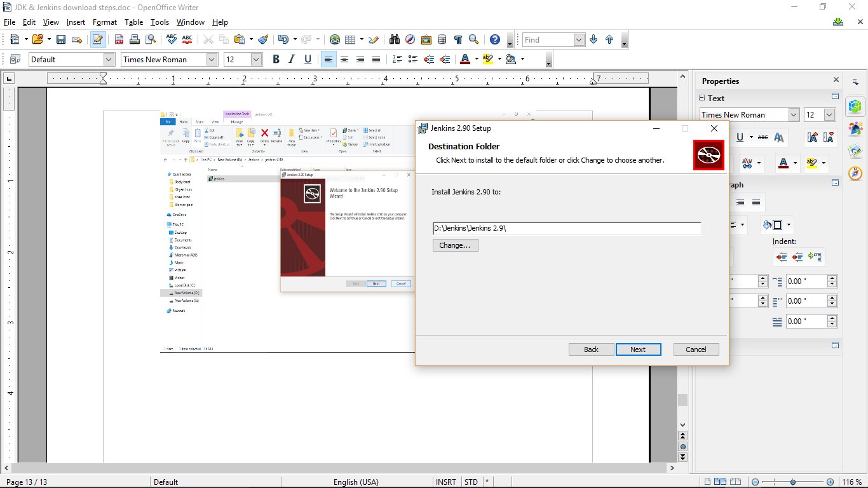This screenshot has width=868, height=488.
Task: Select the Highlighting color icon
Action: coord(488,59)
